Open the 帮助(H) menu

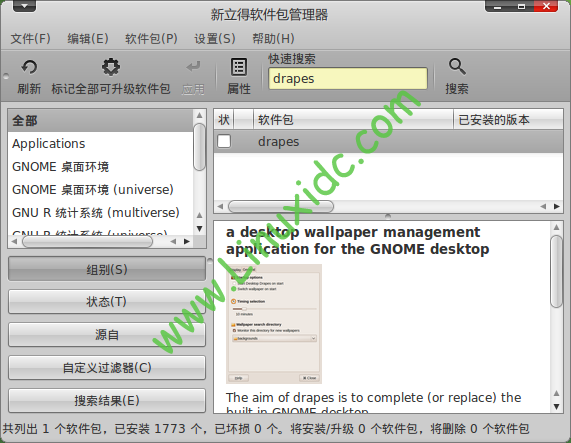pos(273,38)
